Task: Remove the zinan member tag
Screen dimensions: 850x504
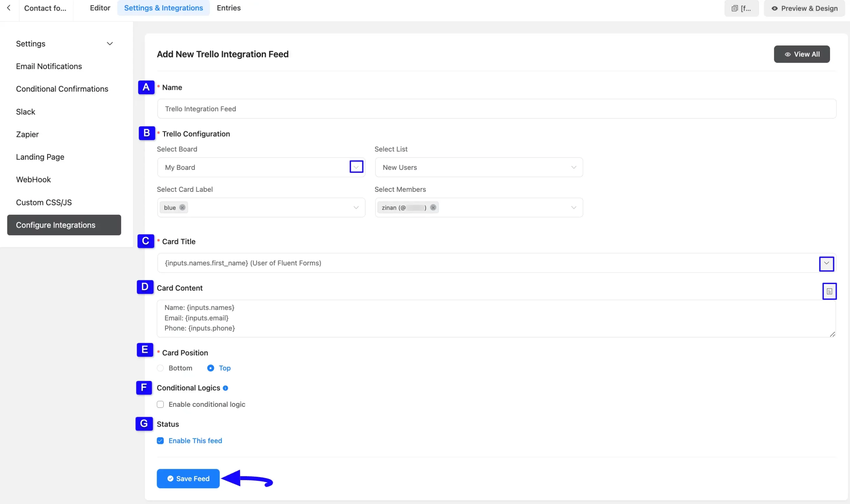Action: pos(433,207)
